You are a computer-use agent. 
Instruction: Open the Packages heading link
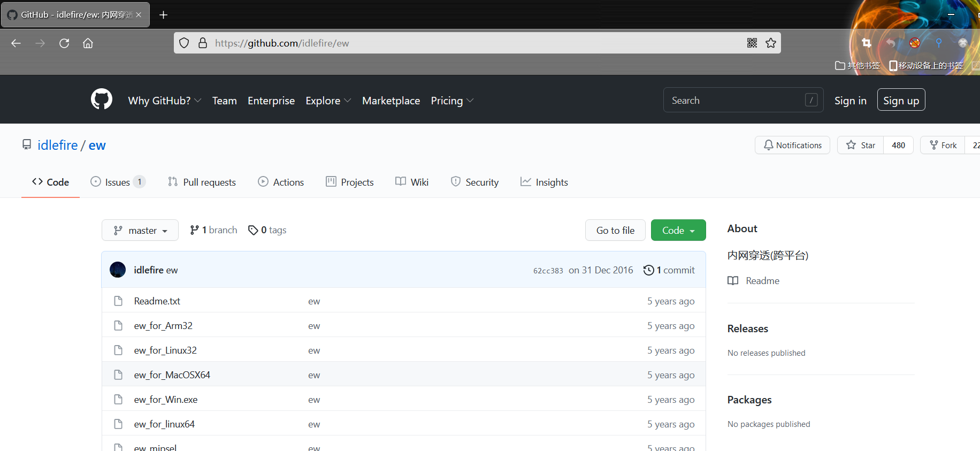[x=749, y=400]
